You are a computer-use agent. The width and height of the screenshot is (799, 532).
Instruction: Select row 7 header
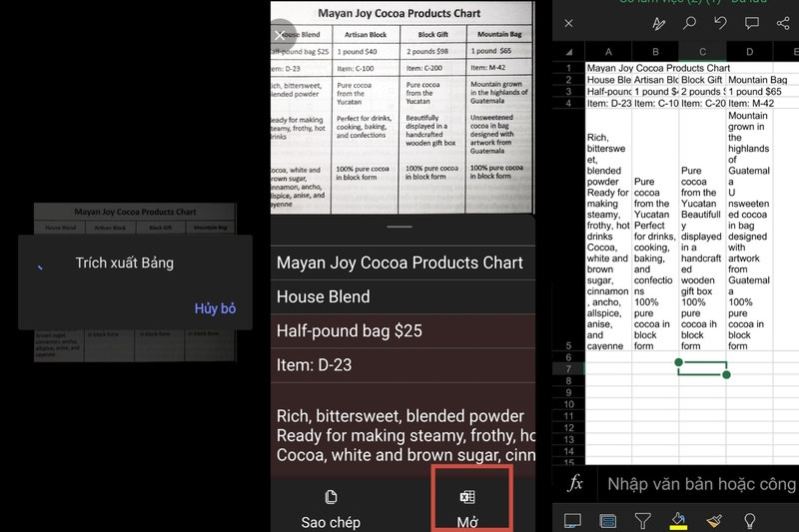[568, 368]
